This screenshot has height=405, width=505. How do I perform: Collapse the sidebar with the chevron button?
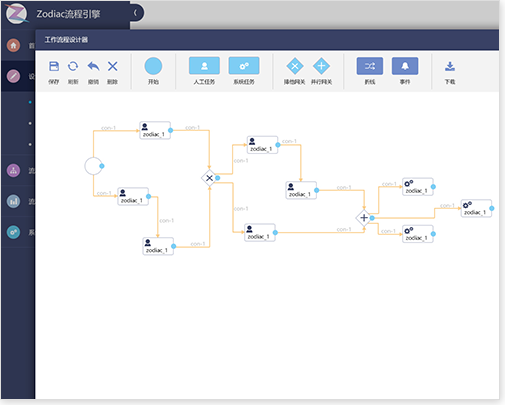tap(135, 13)
